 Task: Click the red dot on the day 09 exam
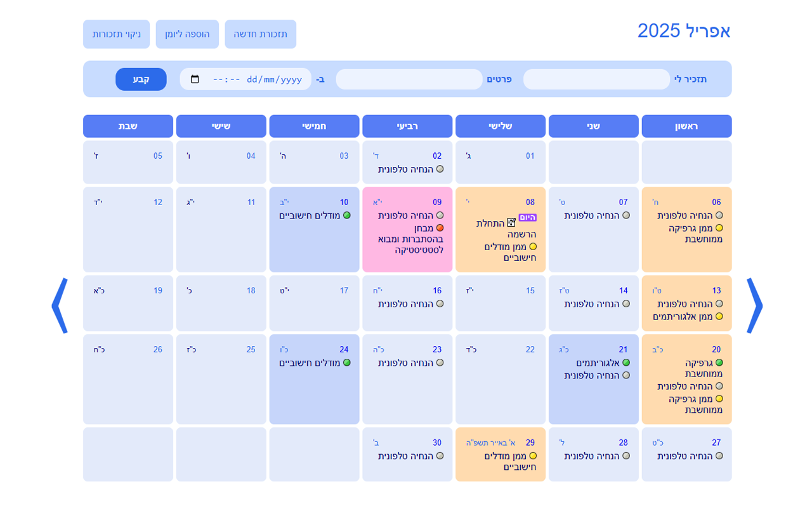click(x=440, y=228)
